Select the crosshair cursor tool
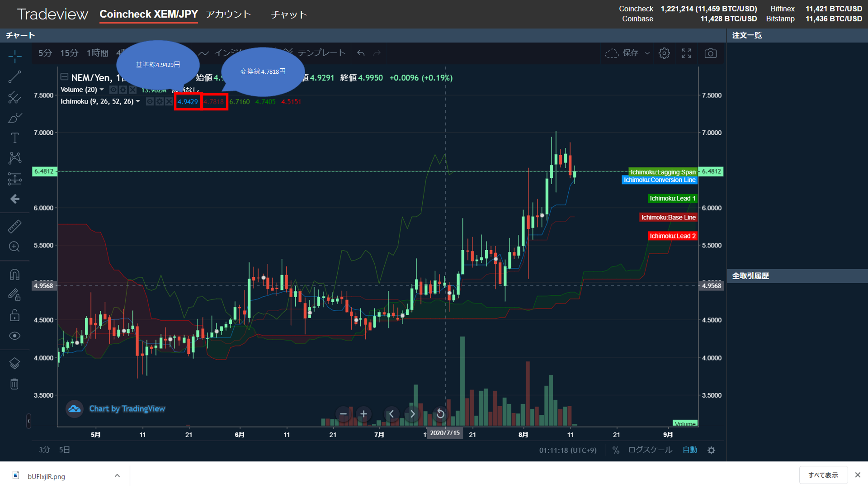 pyautogui.click(x=15, y=57)
